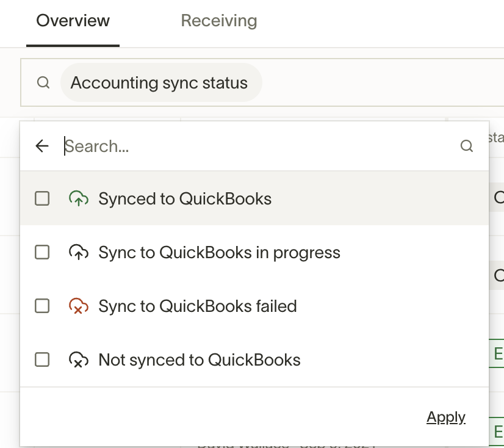Click the Not synced cloud icon
Image resolution: width=504 pixels, height=448 pixels.
click(79, 359)
